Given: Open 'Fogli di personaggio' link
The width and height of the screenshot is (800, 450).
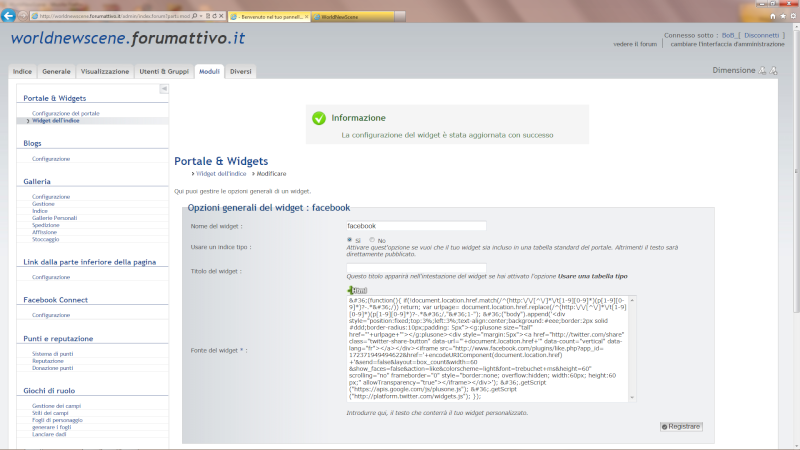Looking at the screenshot, I should [57, 420].
